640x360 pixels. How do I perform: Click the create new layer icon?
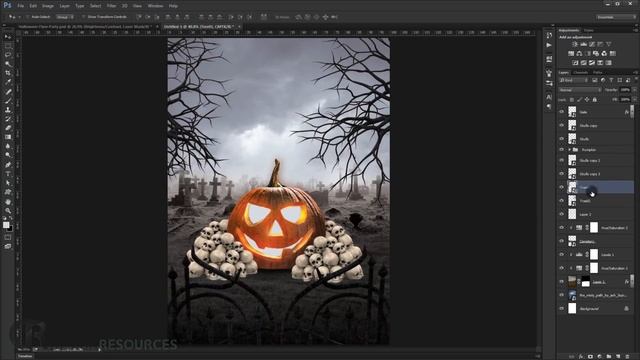(618, 356)
